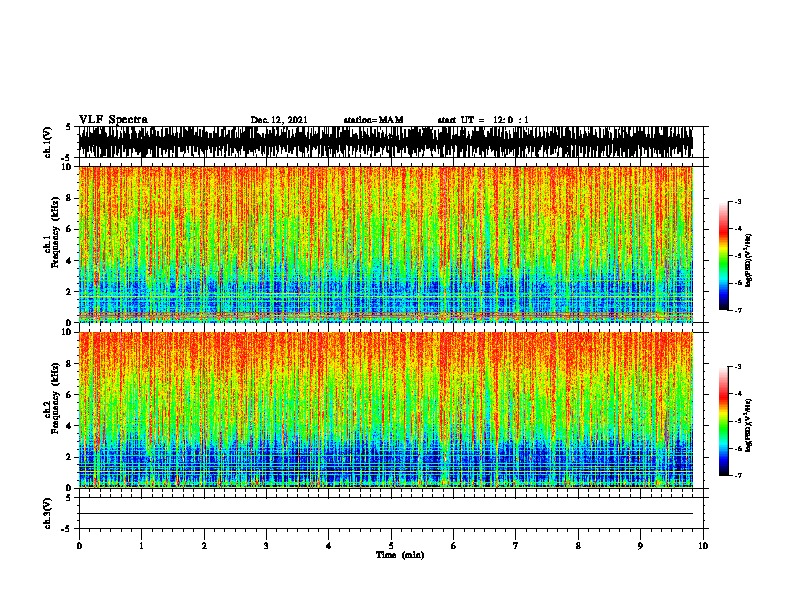
Task: Click the 'ch.3(V)' axis label
Action: click(48, 513)
